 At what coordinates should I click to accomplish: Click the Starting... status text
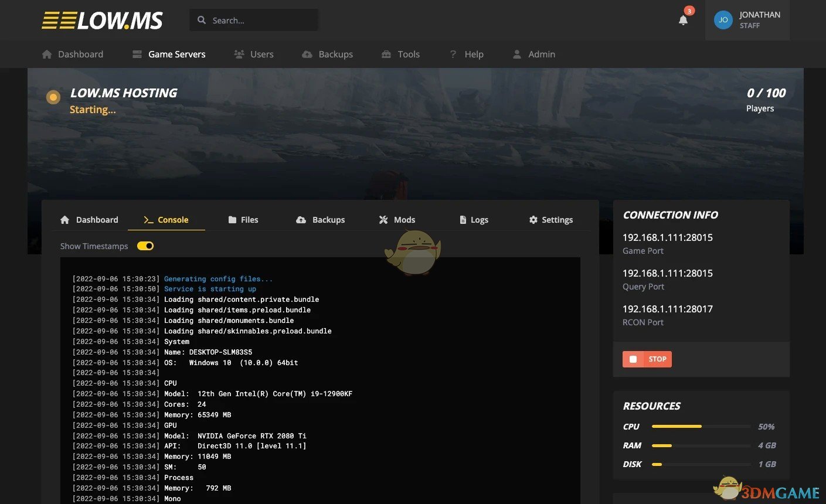tap(93, 110)
